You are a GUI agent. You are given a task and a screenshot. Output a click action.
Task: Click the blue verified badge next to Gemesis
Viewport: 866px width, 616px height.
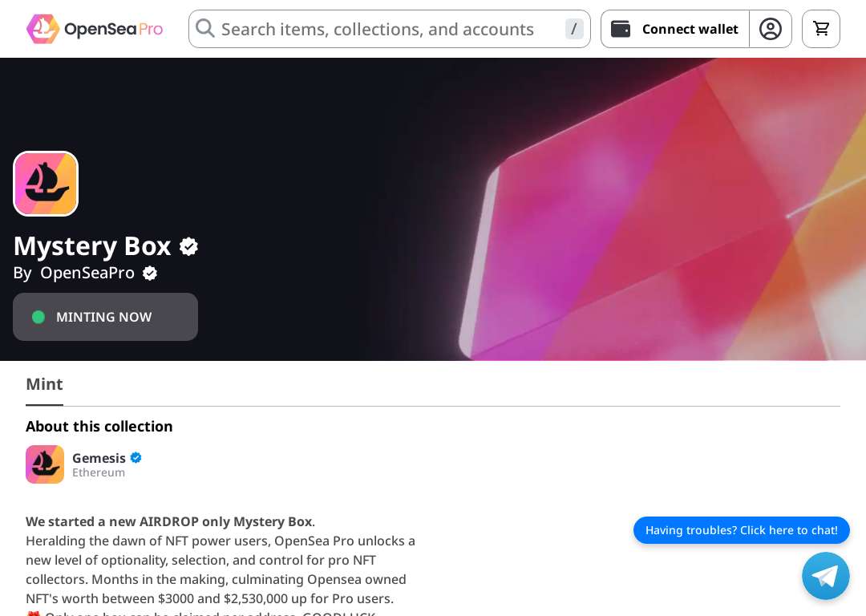(136, 457)
